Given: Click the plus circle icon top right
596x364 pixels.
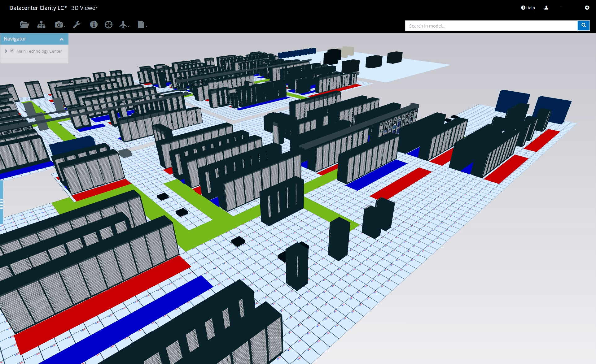Looking at the screenshot, I should [587, 8].
